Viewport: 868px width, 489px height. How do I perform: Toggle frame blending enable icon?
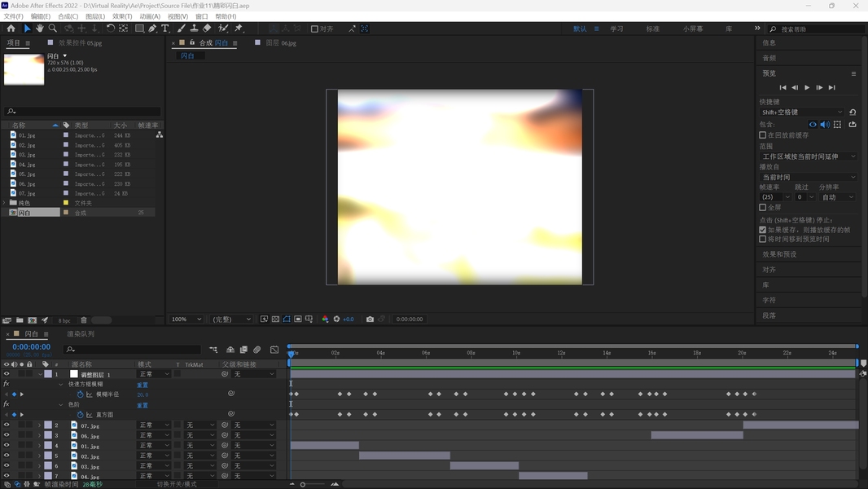243,350
